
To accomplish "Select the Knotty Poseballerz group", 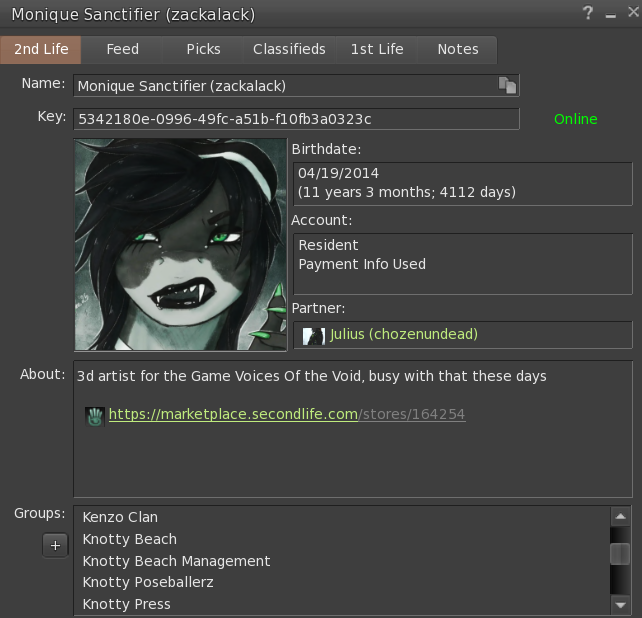I will pyautogui.click(x=342, y=582).
